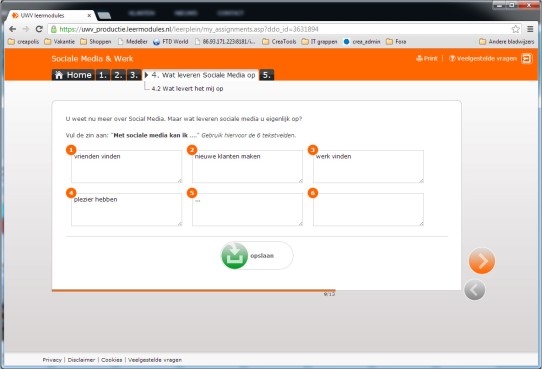
Task: Open the creapolis bookmark folder
Action: click(x=24, y=41)
